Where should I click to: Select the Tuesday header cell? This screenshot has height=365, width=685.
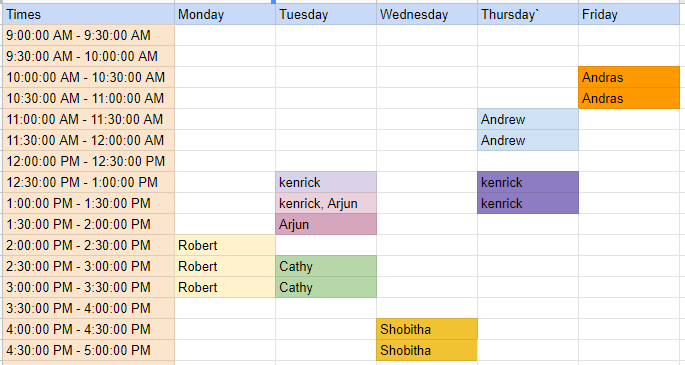pyautogui.click(x=326, y=14)
